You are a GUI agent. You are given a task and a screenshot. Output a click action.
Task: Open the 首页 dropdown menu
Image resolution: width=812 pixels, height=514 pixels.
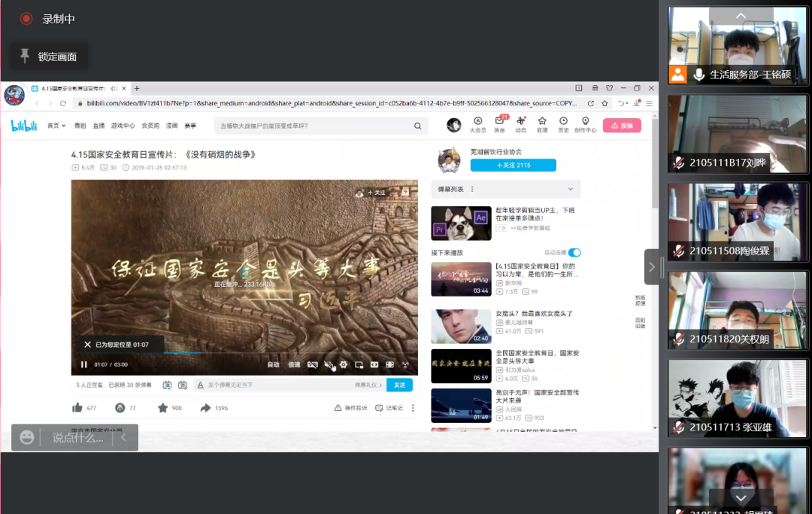tap(56, 126)
